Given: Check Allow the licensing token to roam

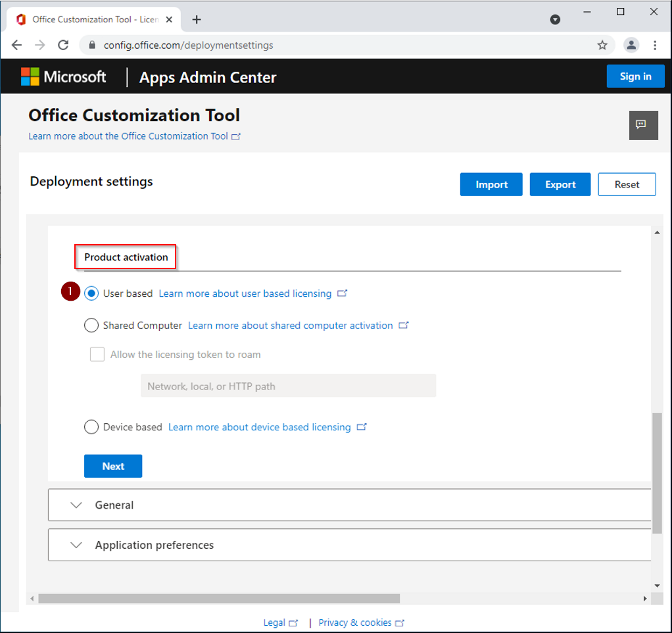Looking at the screenshot, I should point(97,355).
